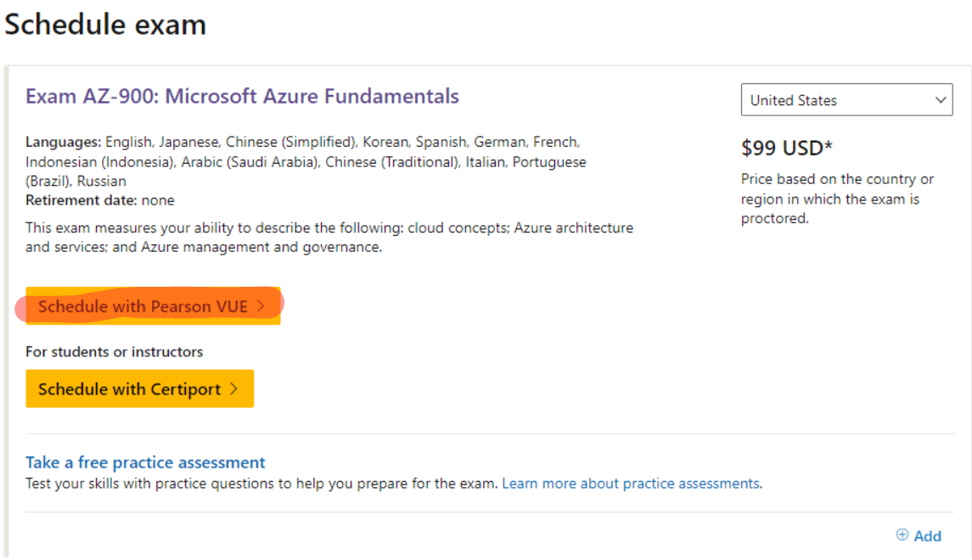Click the price based on country note
Image resolution: width=972 pixels, height=560 pixels.
point(837,199)
